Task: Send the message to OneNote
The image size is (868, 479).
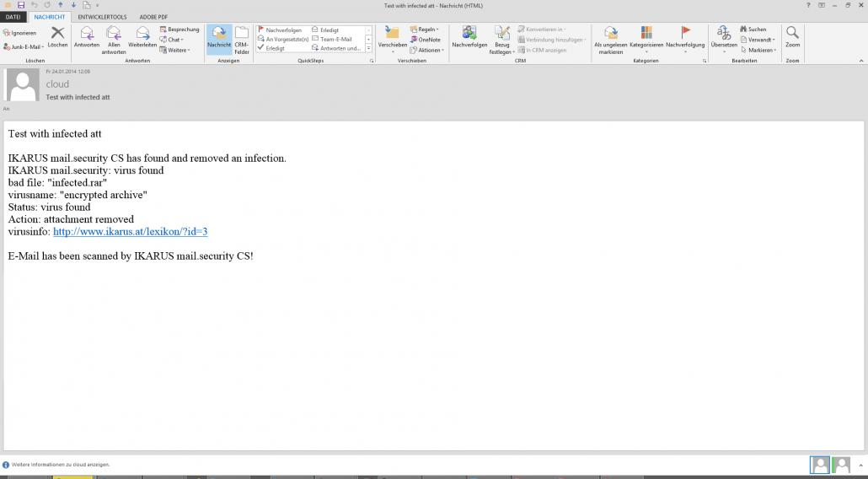Action: [425, 40]
